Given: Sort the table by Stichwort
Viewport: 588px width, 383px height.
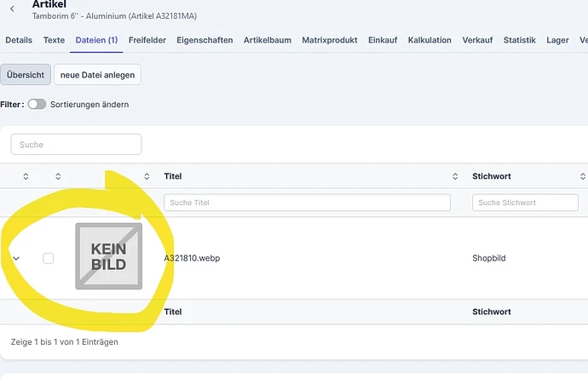Looking at the screenshot, I should click(x=582, y=176).
